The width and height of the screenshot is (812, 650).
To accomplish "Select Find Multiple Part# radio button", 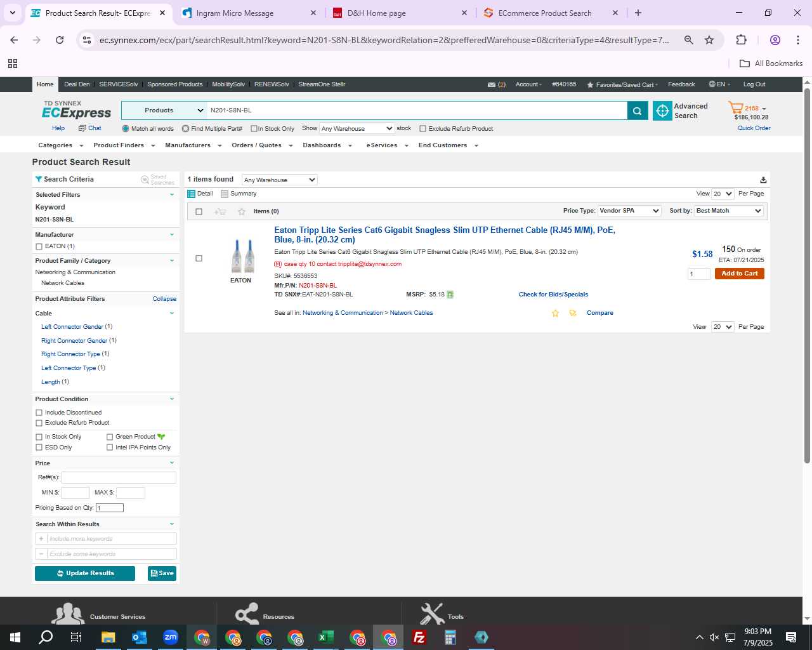I will click(x=185, y=129).
